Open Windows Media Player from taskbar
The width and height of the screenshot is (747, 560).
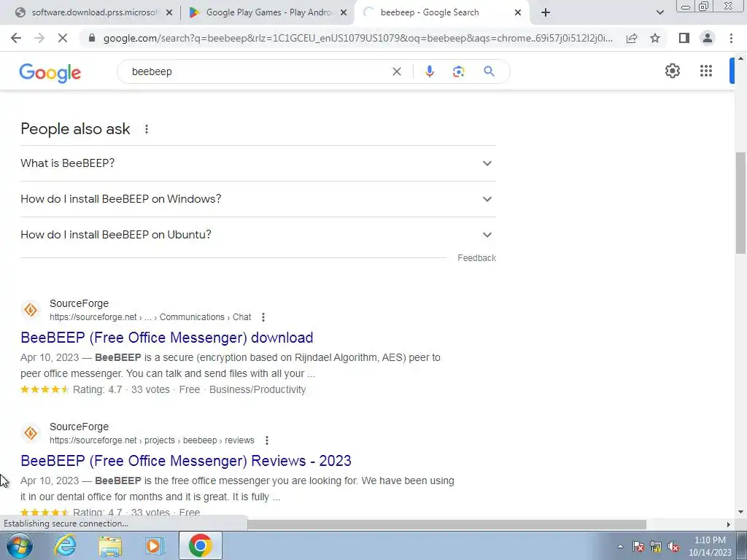coord(154,545)
